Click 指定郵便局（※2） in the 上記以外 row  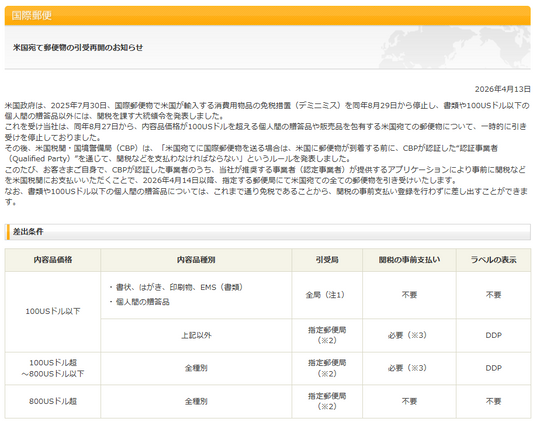click(327, 335)
